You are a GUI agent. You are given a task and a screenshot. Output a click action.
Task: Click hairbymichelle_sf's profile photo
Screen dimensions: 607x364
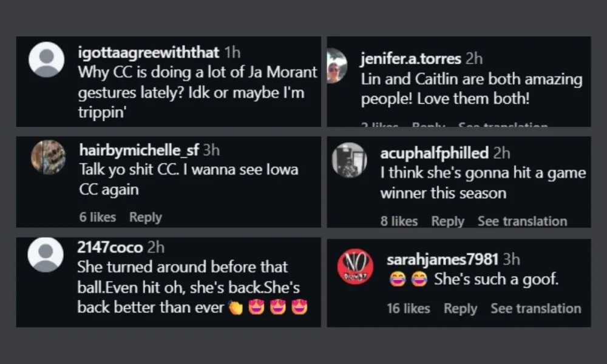point(48,157)
